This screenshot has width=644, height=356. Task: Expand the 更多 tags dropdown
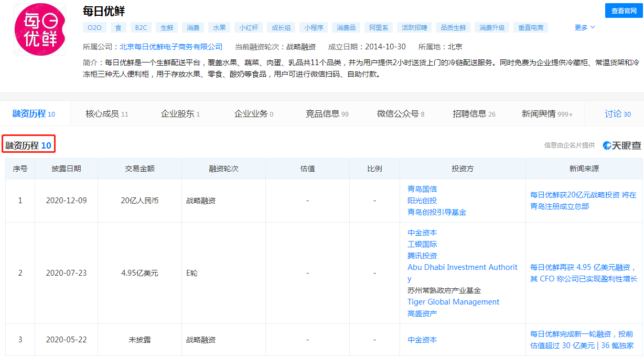click(585, 27)
